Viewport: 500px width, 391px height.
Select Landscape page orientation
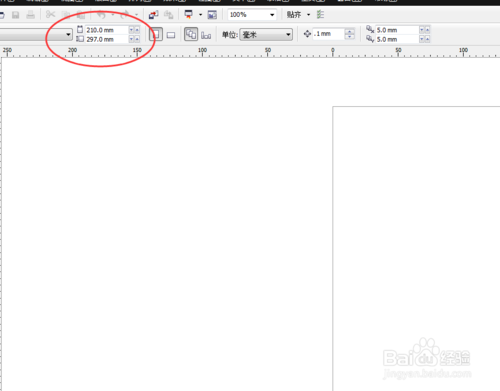(171, 35)
